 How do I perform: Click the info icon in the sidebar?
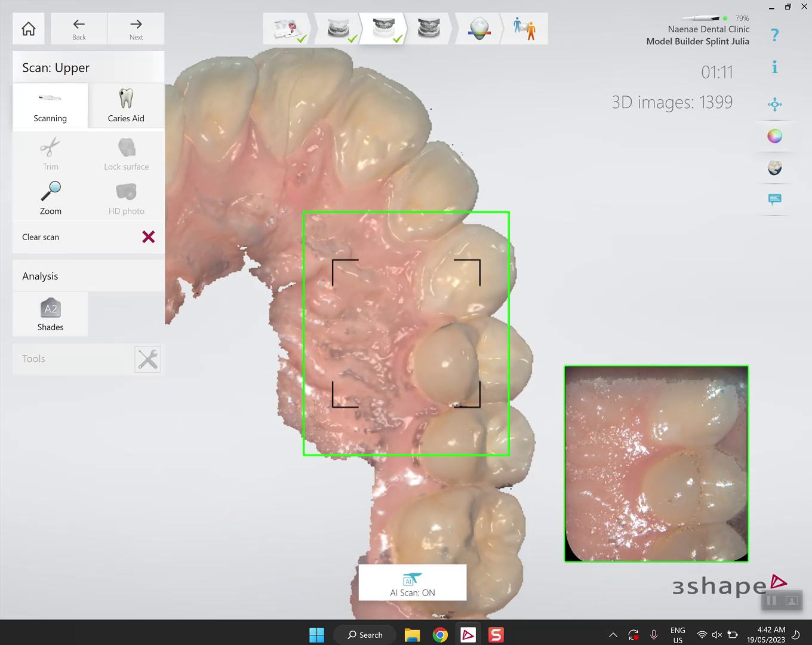(774, 67)
